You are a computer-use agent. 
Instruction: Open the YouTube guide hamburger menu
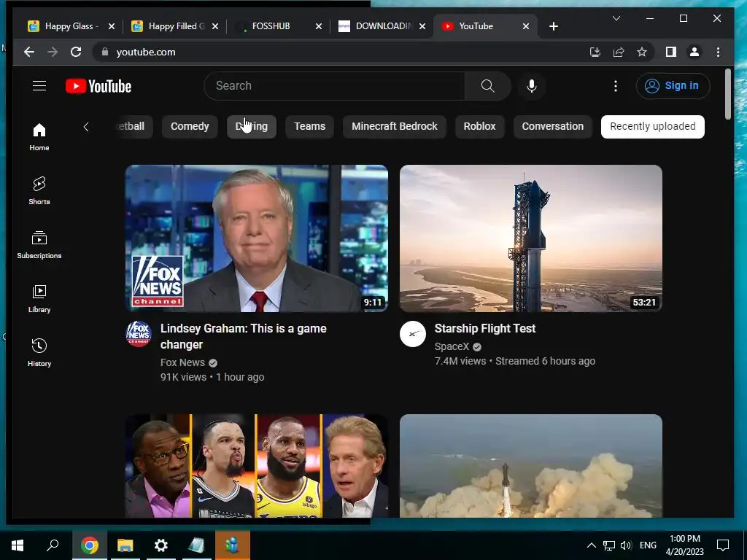(x=39, y=86)
